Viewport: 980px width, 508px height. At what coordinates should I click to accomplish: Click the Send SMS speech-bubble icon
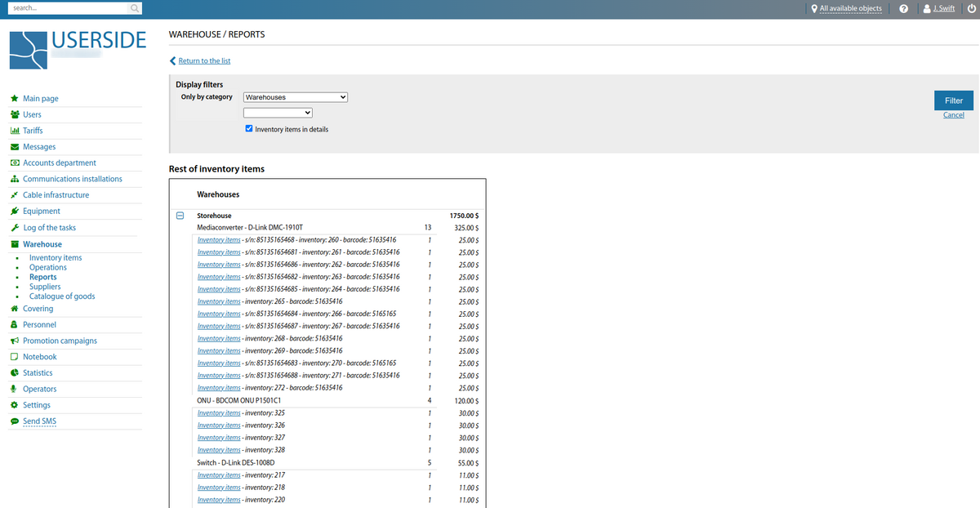(x=15, y=421)
